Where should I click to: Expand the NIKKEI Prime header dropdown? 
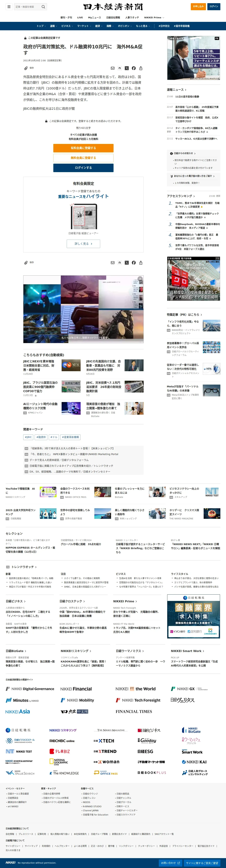[154, 17]
